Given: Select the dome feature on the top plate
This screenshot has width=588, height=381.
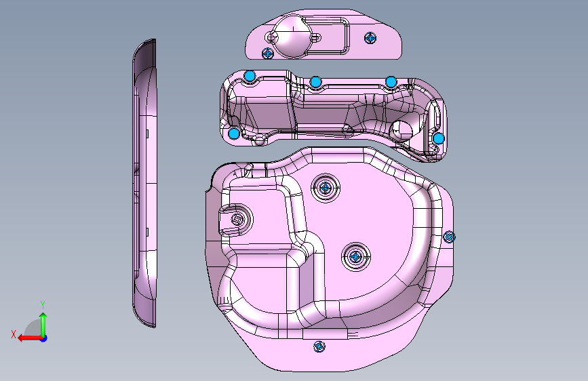Looking at the screenshot, I should (x=292, y=36).
